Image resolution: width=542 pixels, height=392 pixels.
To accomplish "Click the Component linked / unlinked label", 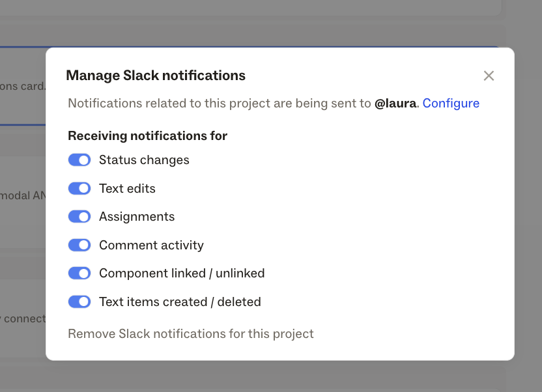I will [x=182, y=273].
